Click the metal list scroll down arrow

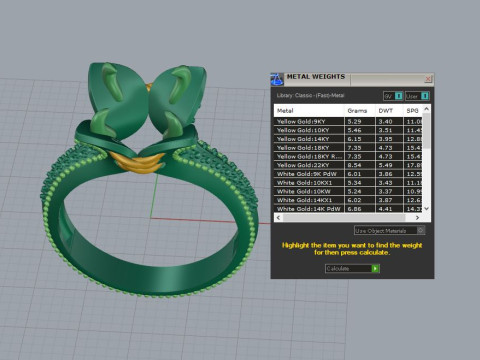(426, 209)
